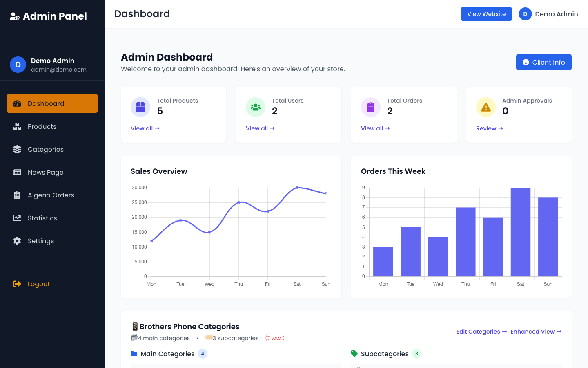This screenshot has height=368, width=588.
Task: Click the Main Categories folder icon
Action: pos(134,353)
